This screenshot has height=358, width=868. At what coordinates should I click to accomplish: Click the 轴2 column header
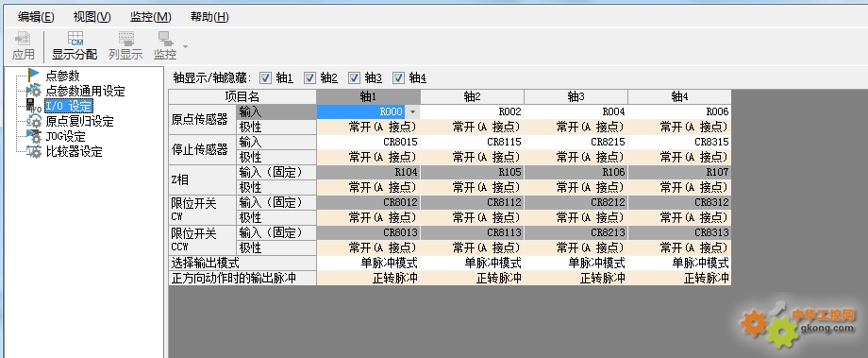(472, 97)
